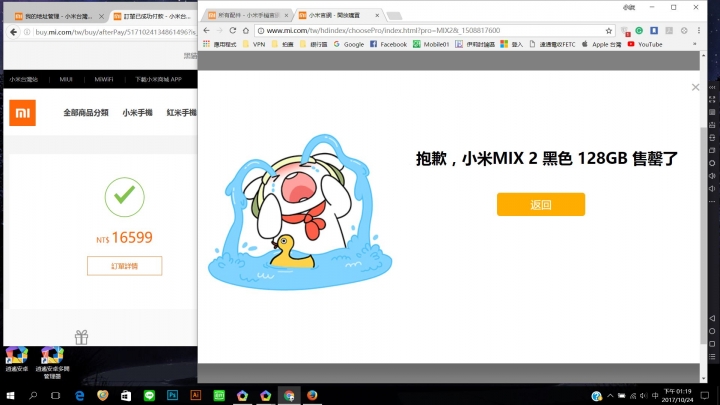The width and height of the screenshot is (720, 405).
Task: Bookmark this page with the star icon
Action: [609, 31]
